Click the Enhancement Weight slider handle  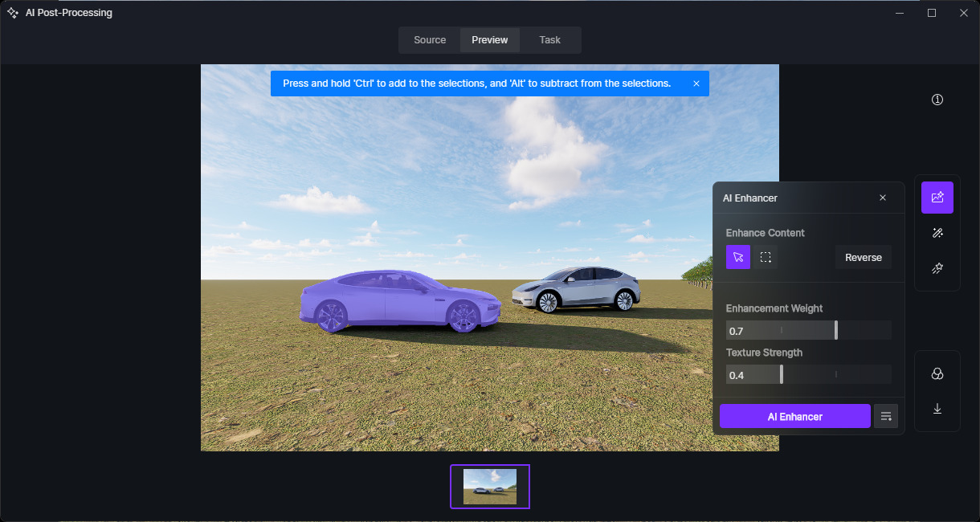click(836, 330)
